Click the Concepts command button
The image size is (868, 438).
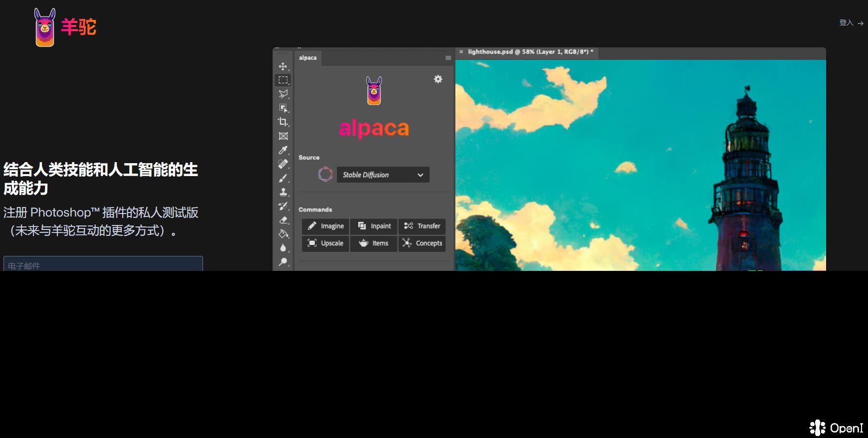(x=422, y=243)
